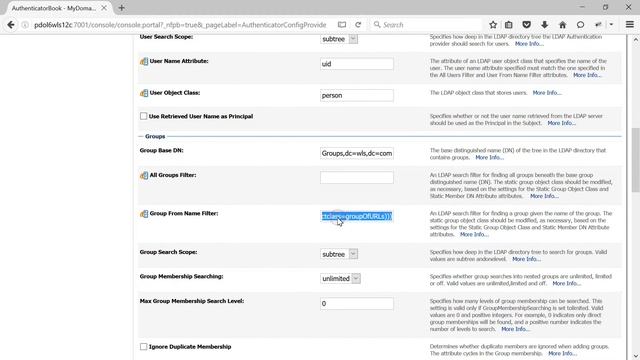Click the scrollbar up arrow
Image resolution: width=640 pixels, height=360 pixels.
tap(636, 40)
